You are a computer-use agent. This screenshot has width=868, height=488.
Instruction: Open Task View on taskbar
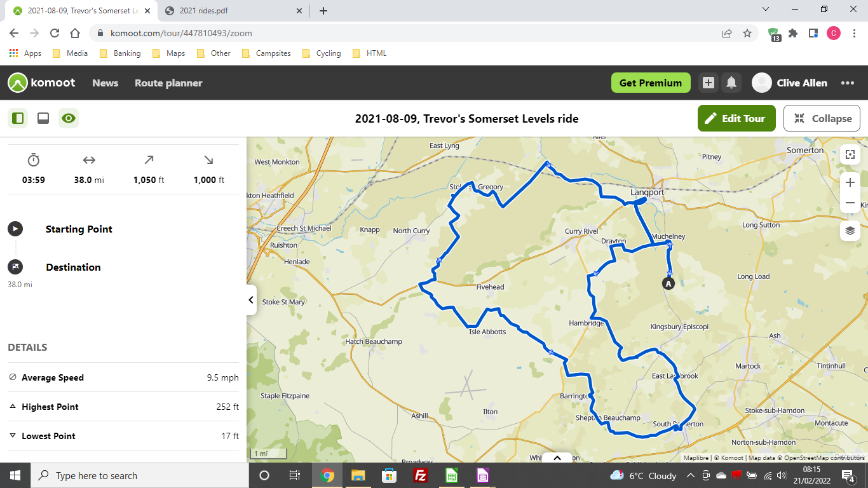tap(295, 475)
